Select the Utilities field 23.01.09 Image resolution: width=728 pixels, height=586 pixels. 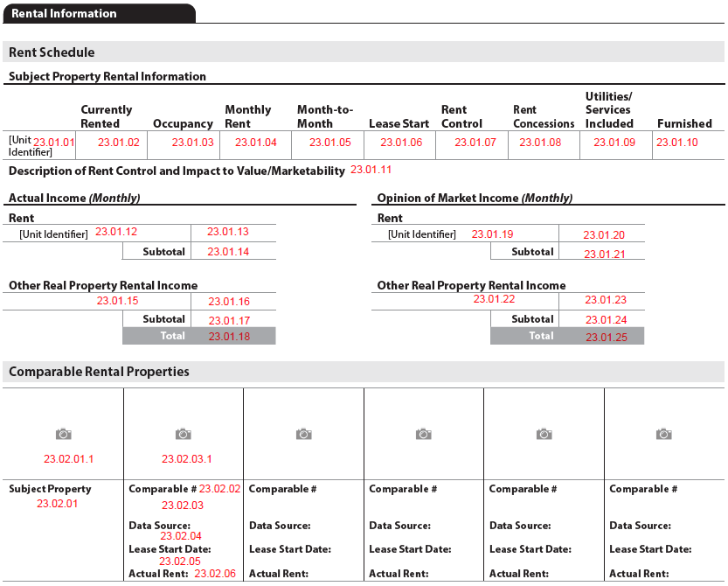(x=614, y=143)
